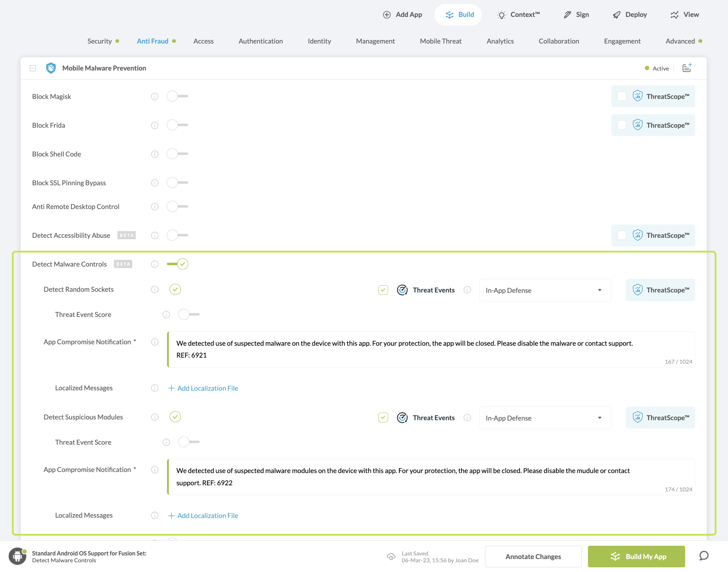Screen dimensions: 728x572
Task: Click the Mobile Malware Prevention shield icon
Action: click(x=51, y=68)
